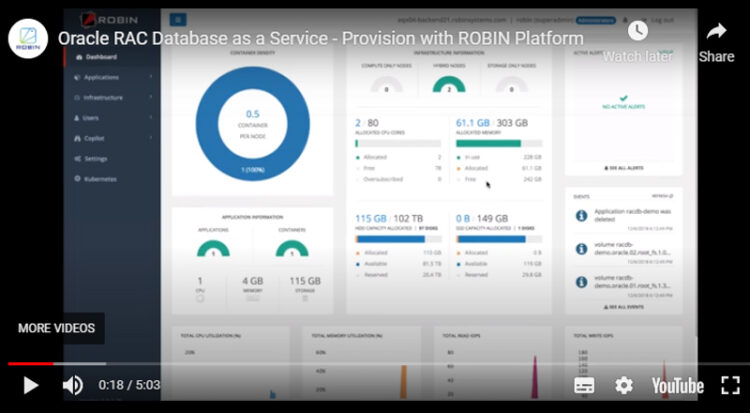
Task: Click the allocated CPU cores progress bar
Action: coord(398,143)
